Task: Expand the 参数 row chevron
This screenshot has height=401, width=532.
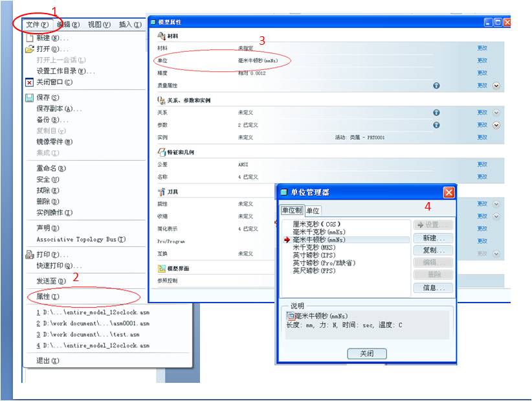Action: (496, 125)
